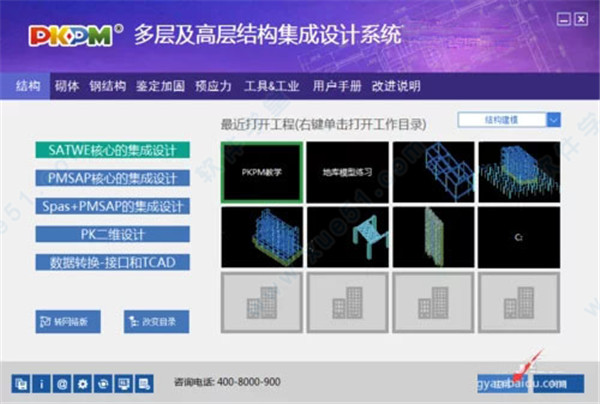This screenshot has width=600, height=404.
Task: Open the tall slender tower model thumbnail
Action: tap(434, 237)
